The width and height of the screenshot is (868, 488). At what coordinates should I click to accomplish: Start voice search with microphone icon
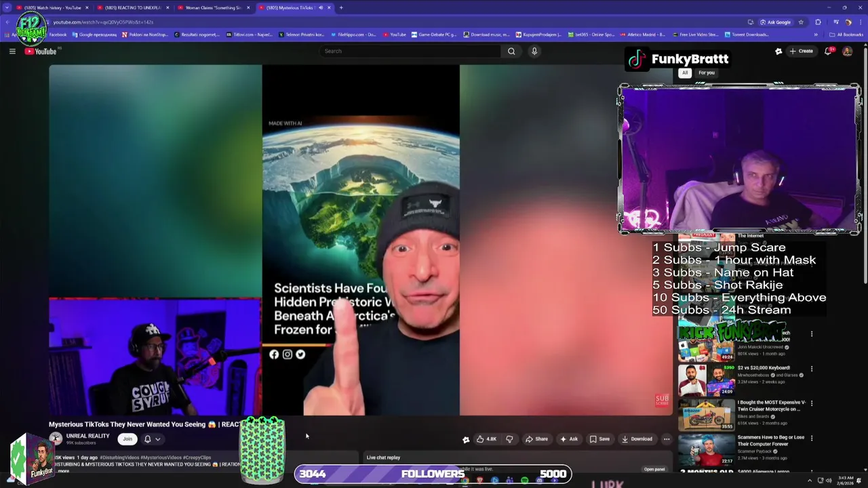[x=534, y=51]
